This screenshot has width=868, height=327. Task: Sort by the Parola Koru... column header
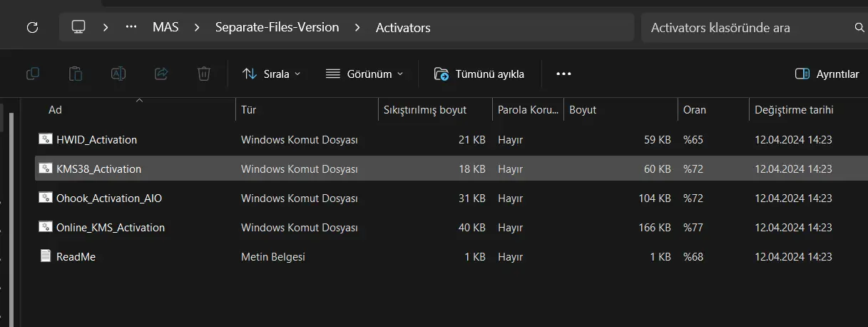point(528,110)
